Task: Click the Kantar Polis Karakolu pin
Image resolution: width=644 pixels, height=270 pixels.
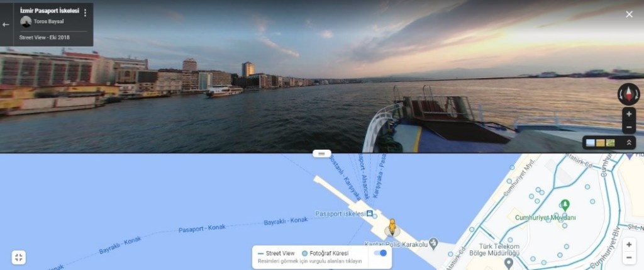Action: coord(433,243)
